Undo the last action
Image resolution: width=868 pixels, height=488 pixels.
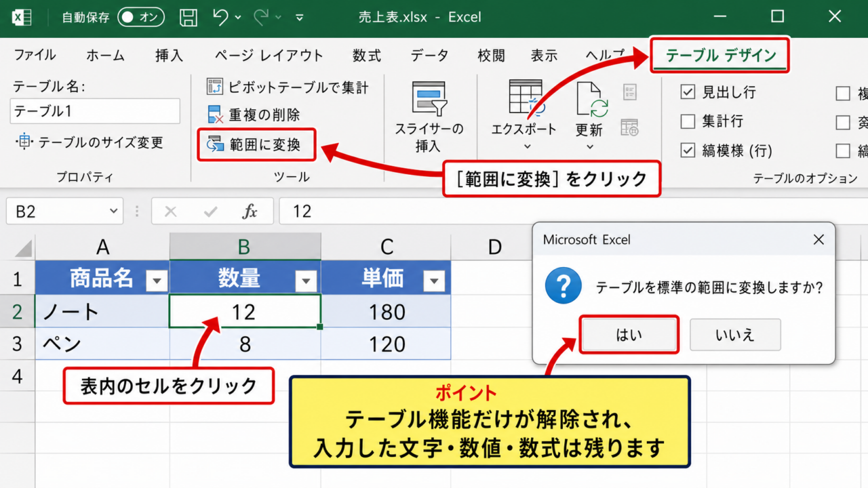click(x=220, y=17)
